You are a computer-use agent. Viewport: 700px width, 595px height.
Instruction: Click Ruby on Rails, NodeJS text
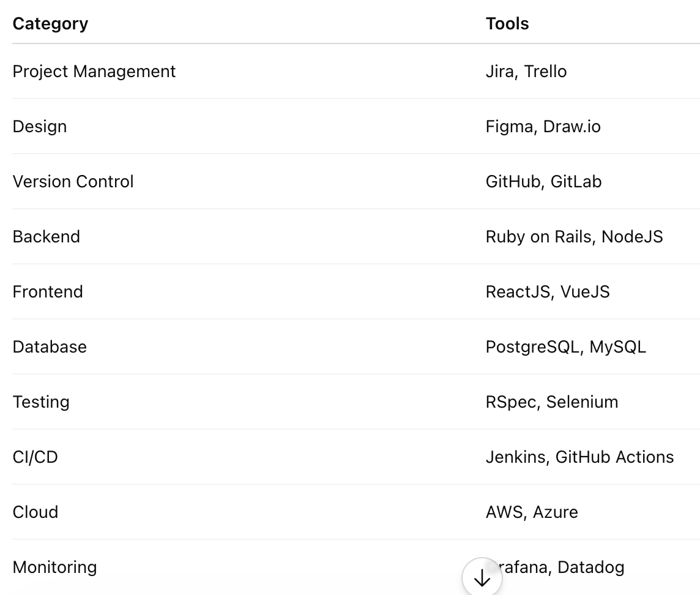pyautogui.click(x=574, y=237)
